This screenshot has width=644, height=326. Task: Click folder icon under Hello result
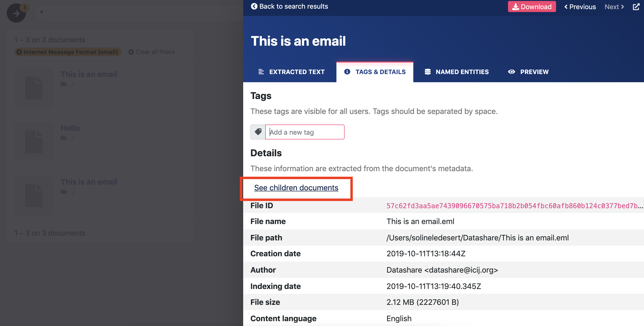tap(64, 138)
